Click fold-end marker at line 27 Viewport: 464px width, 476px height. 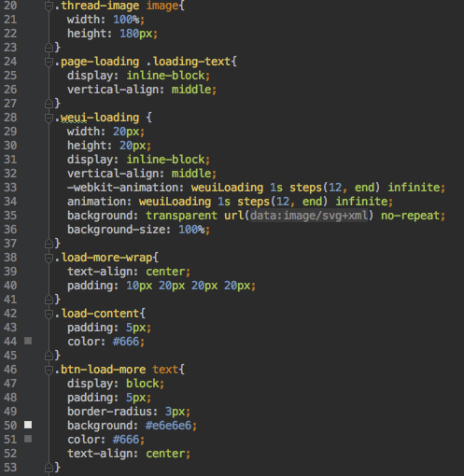(x=49, y=104)
